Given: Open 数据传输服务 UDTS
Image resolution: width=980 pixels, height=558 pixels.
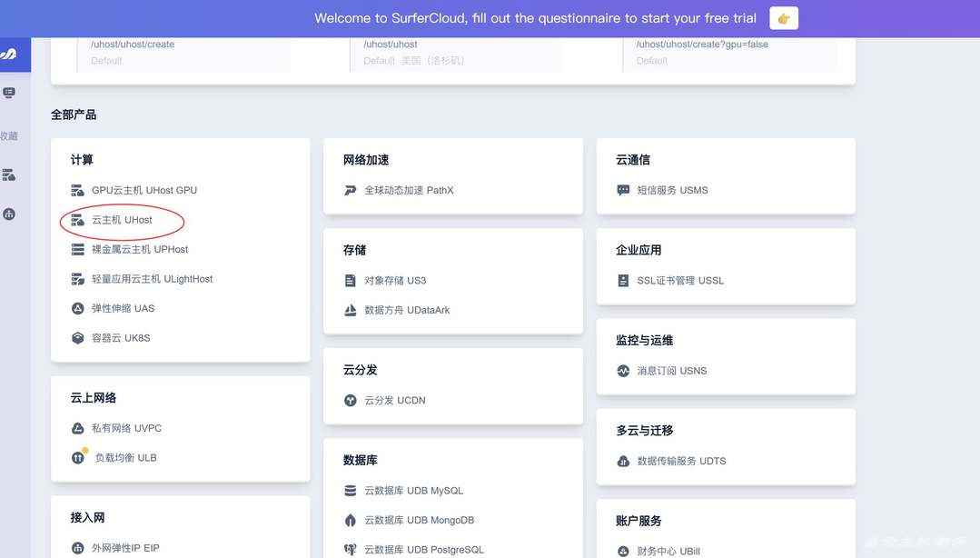Looking at the screenshot, I should [681, 460].
